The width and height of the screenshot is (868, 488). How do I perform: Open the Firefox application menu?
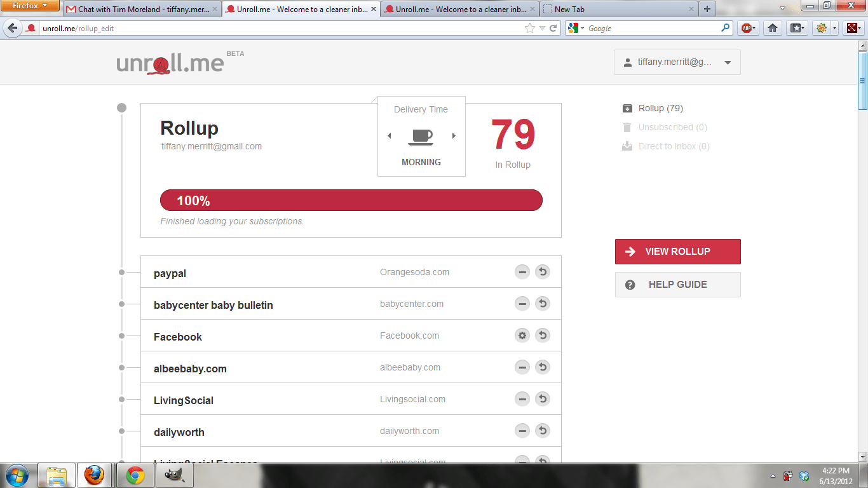(x=30, y=6)
